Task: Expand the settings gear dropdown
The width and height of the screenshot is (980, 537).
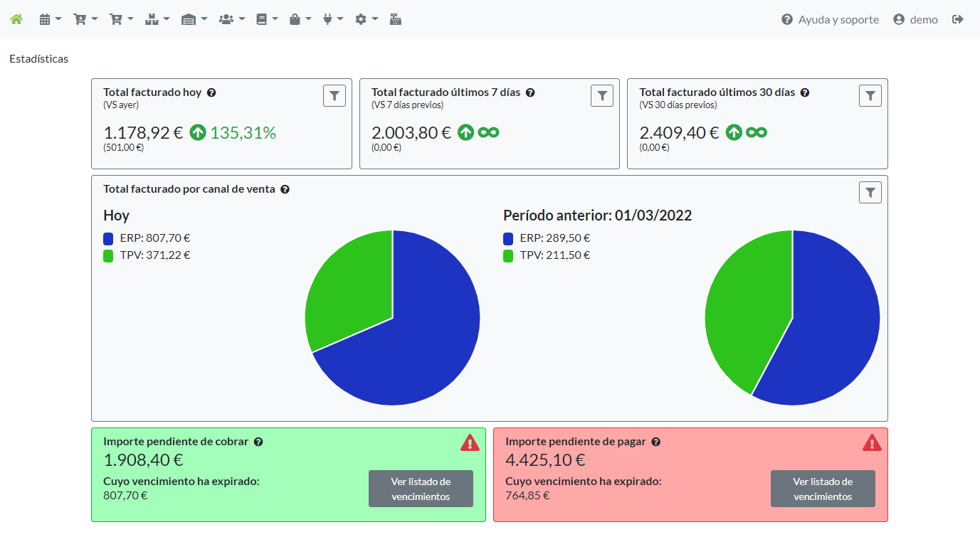Action: click(366, 19)
